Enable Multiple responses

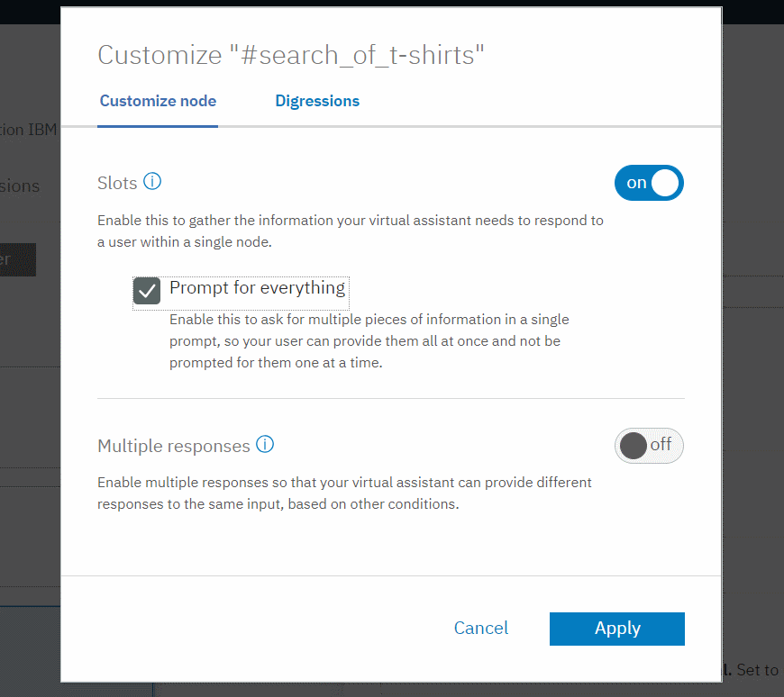point(649,445)
